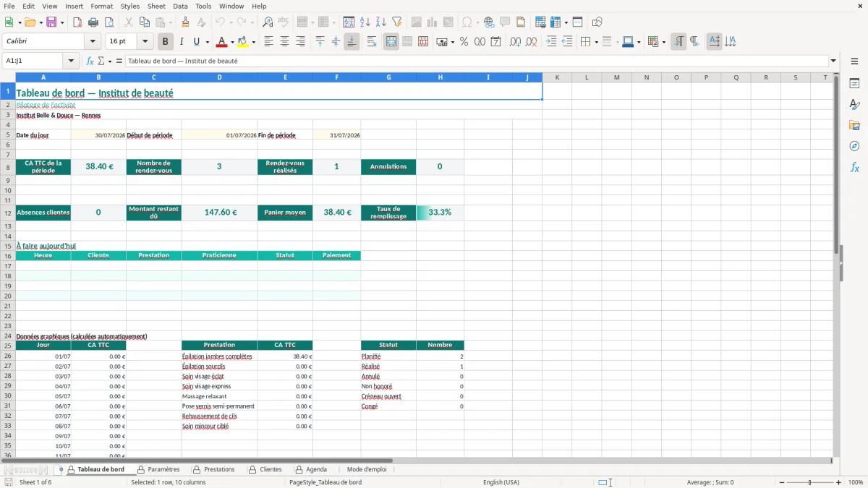Click the Sort Ascending icon

tap(365, 22)
